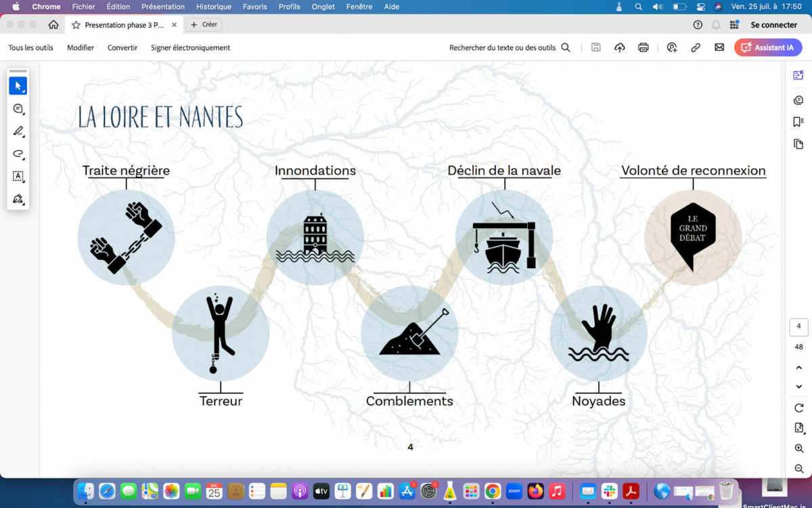The image size is (812, 508).
Task: Open the fountain pen signature tool
Action: coord(18,199)
